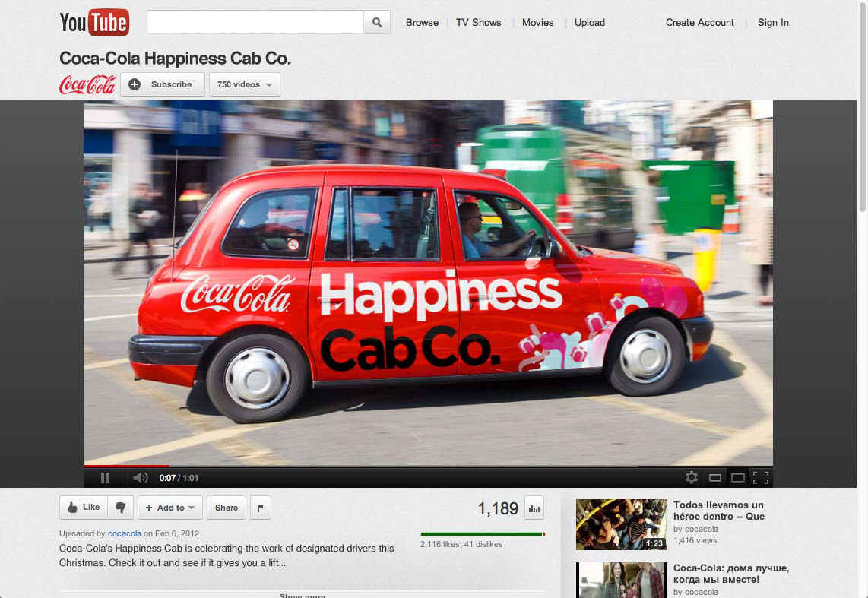This screenshot has height=598, width=868.
Task: Click the Coca-Cola channel logo
Action: pyautogui.click(x=87, y=84)
